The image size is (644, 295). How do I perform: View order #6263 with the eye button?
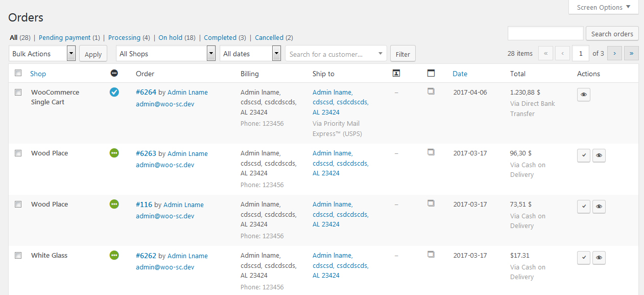coord(599,155)
